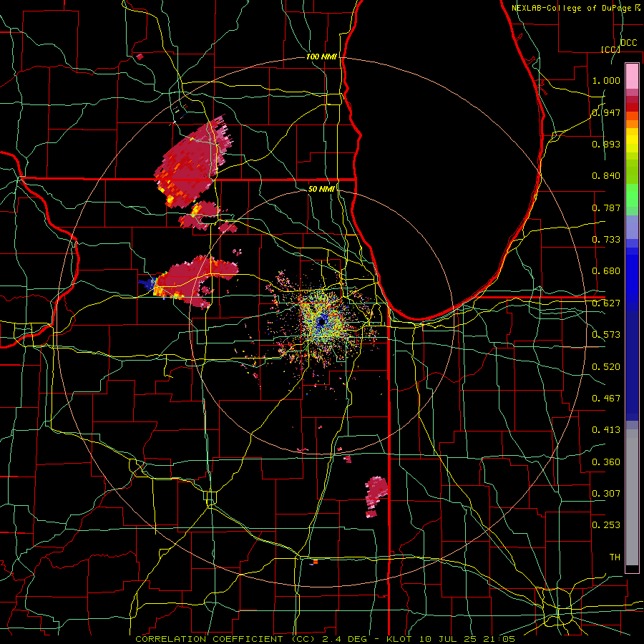Click the 0.307 scale value
The width and height of the screenshot is (644, 644).
pyautogui.click(x=606, y=494)
